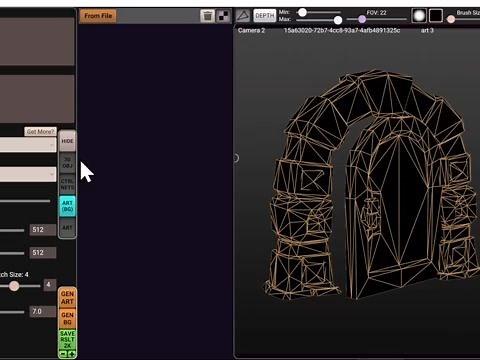Viewport: 480px width, 360px height.
Task: Adjust the Batch Size slider handle
Action: [x=14, y=286]
